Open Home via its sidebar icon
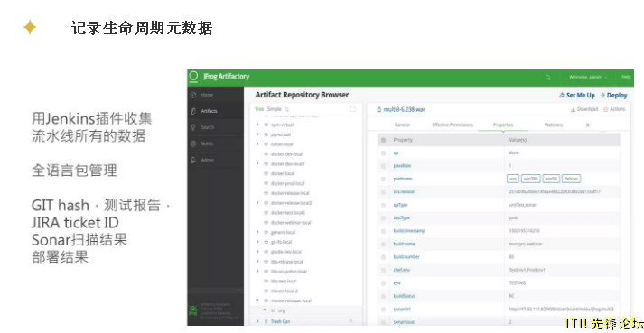The height and width of the screenshot is (333, 644). click(193, 95)
